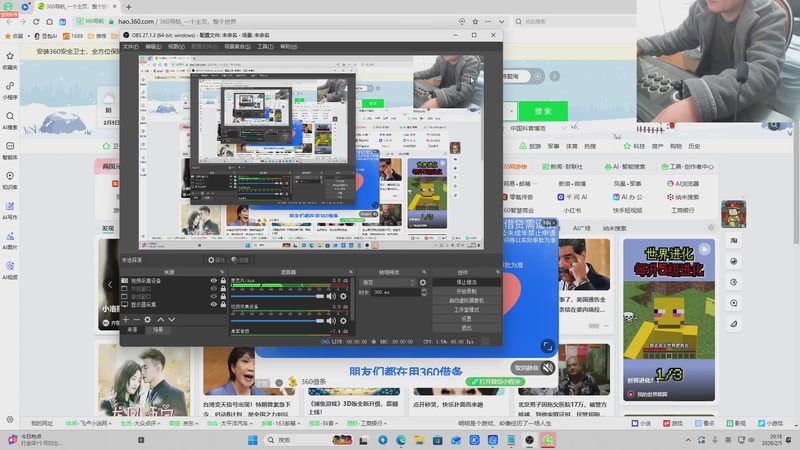Click 启动虚拟摄像机 button in OBS
The width and height of the screenshot is (800, 450).
coord(466,301)
